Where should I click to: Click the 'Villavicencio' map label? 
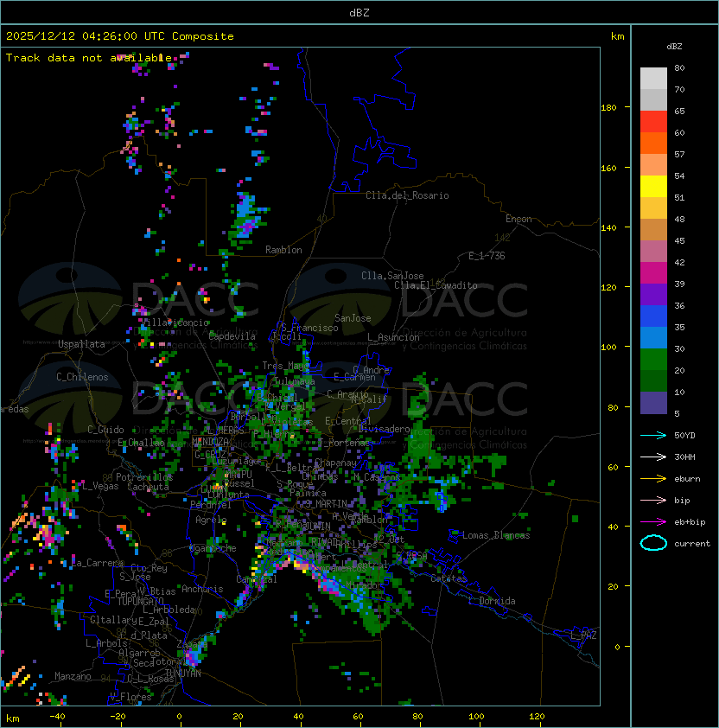point(175,322)
